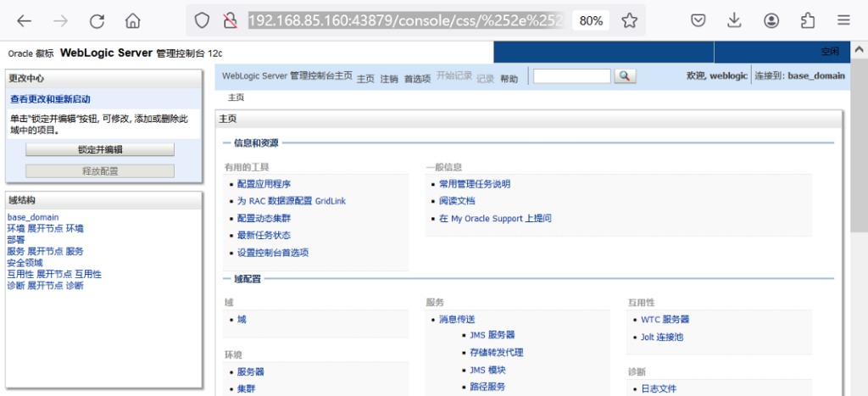Screen dimensions: 868x396
Task: Open the 消息传送 link
Action: point(457,319)
